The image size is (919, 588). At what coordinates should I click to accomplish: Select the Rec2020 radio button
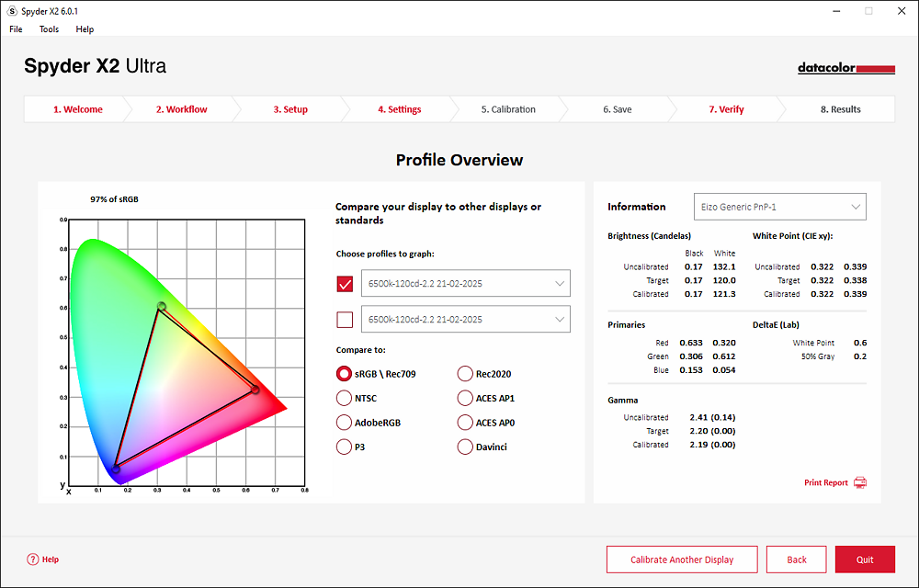[465, 373]
